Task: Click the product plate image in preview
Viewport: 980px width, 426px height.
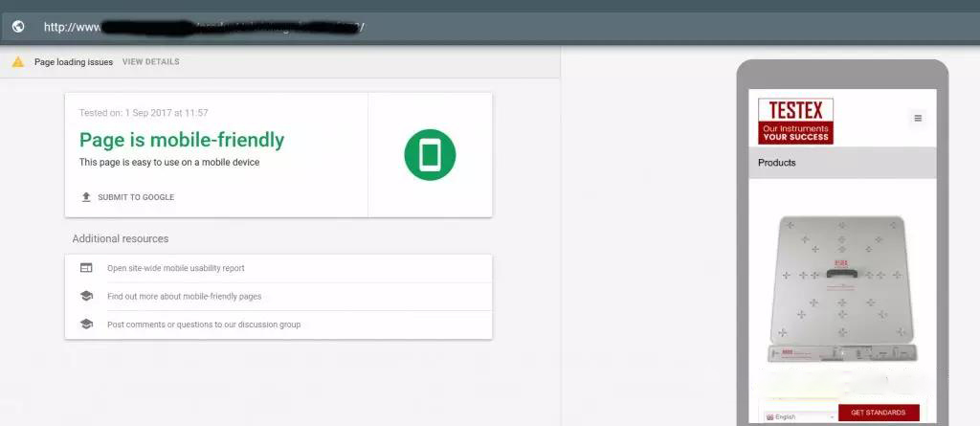Action: coord(842,289)
